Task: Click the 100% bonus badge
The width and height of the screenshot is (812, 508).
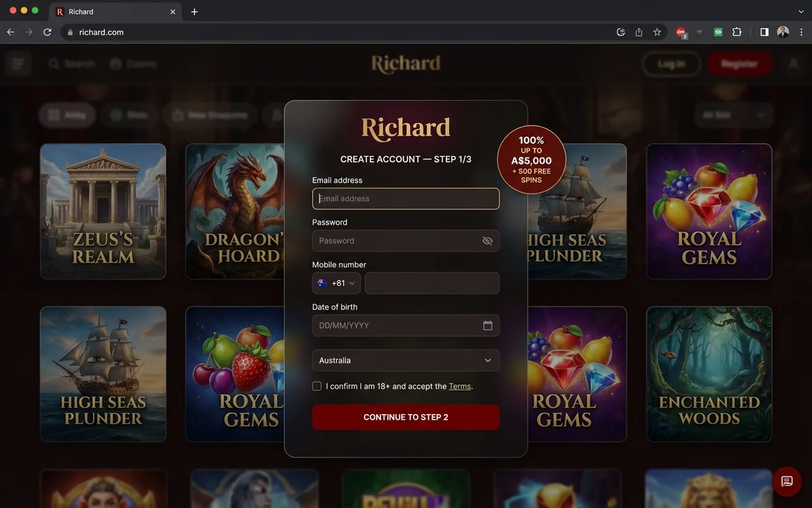Action: click(532, 159)
